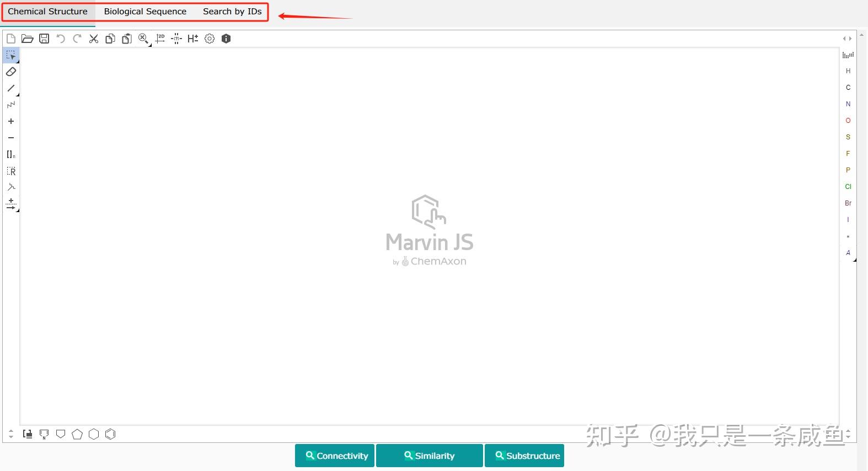Choose the reaction arrow tool

coord(11,204)
